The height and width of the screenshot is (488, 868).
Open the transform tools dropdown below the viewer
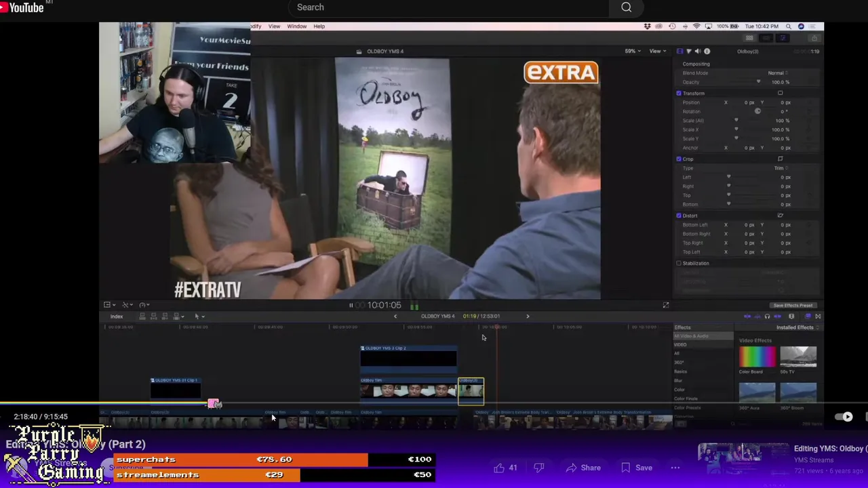coord(127,305)
